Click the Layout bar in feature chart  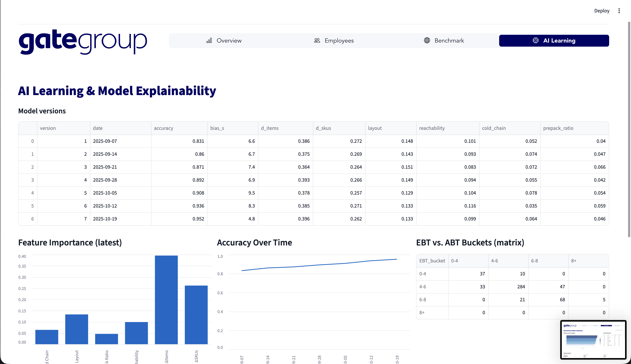point(77,329)
